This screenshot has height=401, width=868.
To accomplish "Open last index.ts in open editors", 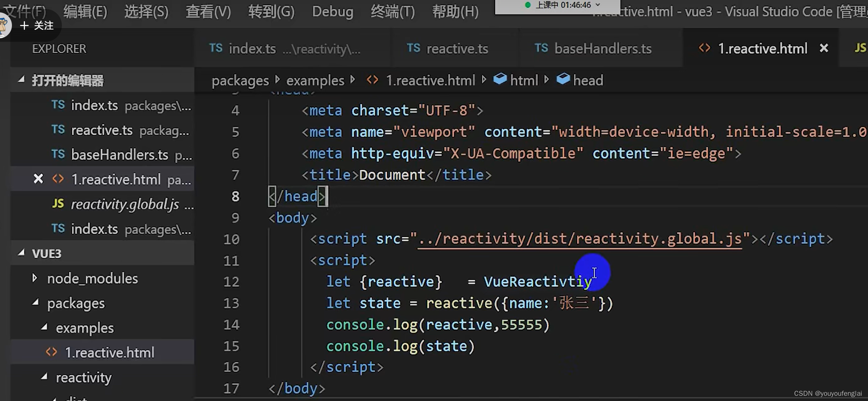I will coord(102,229).
